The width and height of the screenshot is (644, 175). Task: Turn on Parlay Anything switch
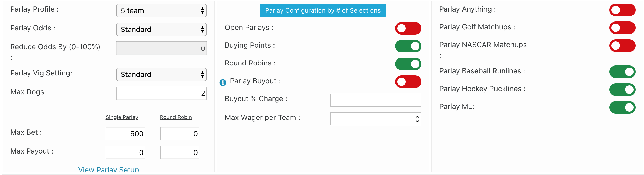point(622,10)
